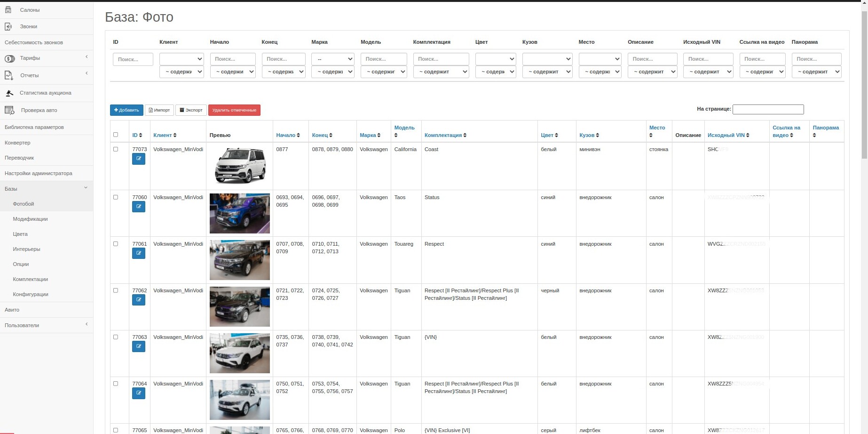868x434 pixels.
Task: Sort by Начало column arrows
Action: 298,136
